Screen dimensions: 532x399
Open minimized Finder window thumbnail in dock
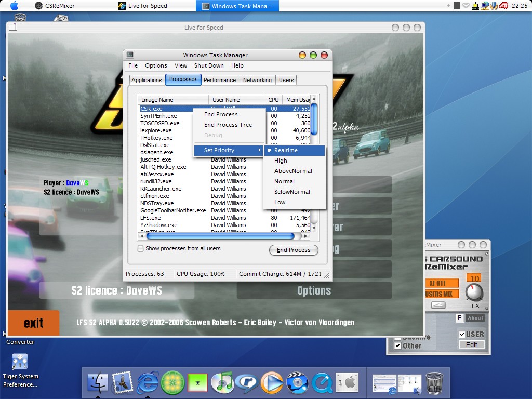pos(409,384)
